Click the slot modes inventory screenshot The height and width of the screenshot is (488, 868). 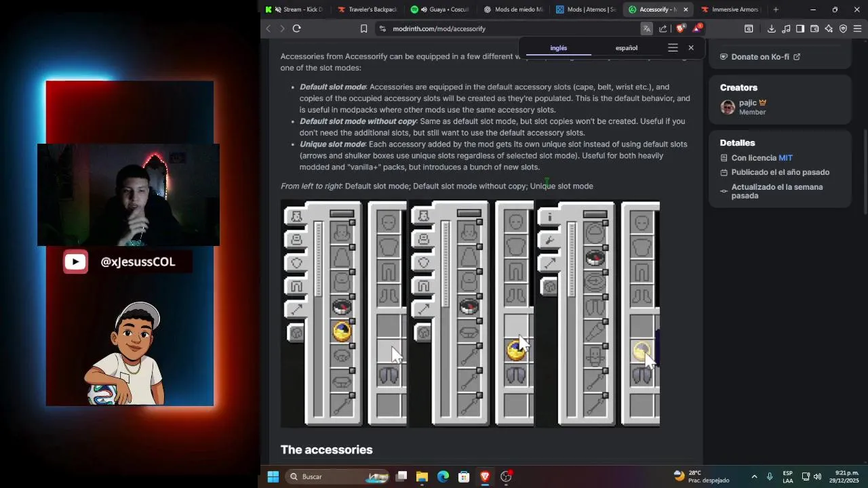tap(470, 313)
